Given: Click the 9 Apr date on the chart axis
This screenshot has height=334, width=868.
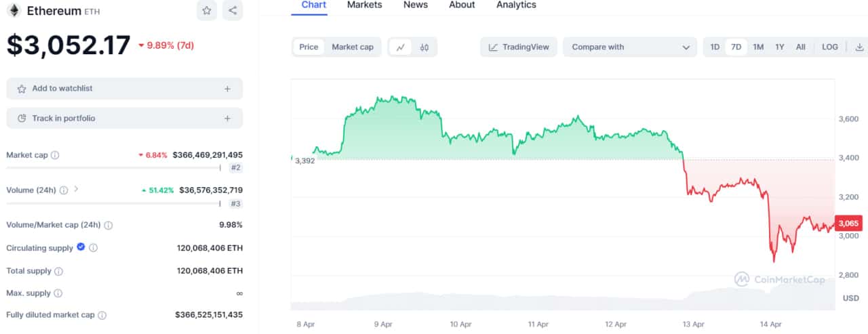Looking at the screenshot, I should pyautogui.click(x=384, y=325).
